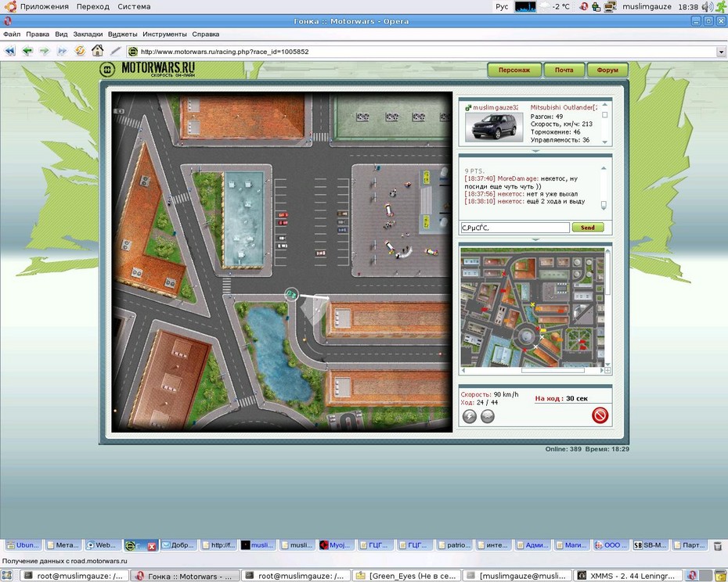Click the red stop/cancel race icon
Image resolution: width=728 pixels, height=582 pixels.
pyautogui.click(x=600, y=415)
